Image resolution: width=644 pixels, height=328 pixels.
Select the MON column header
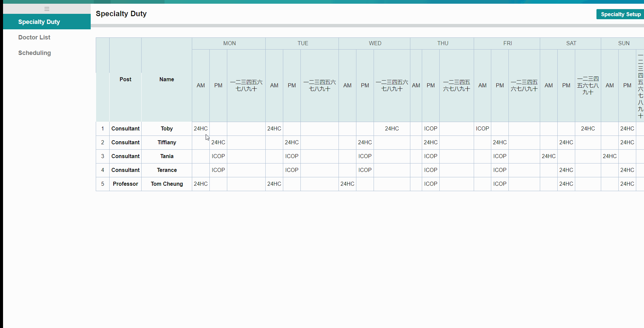[x=229, y=43]
